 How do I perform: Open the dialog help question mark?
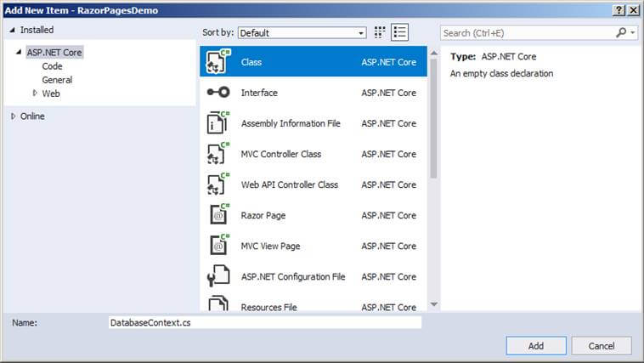(619, 10)
